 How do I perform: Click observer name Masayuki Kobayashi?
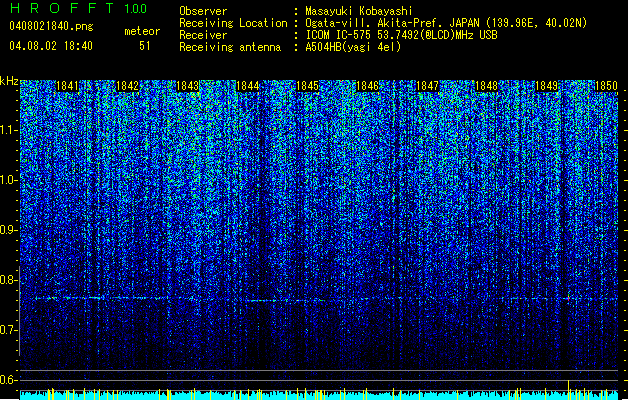(x=359, y=11)
